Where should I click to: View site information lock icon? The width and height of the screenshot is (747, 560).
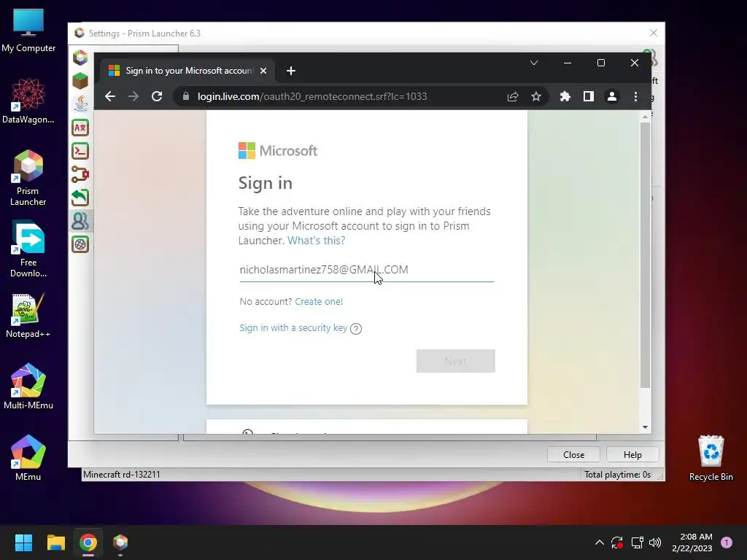[186, 96]
